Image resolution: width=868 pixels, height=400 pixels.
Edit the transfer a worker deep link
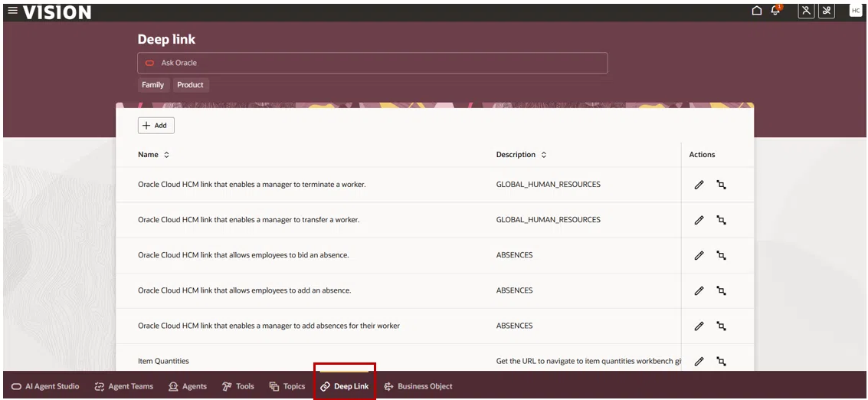pos(699,220)
